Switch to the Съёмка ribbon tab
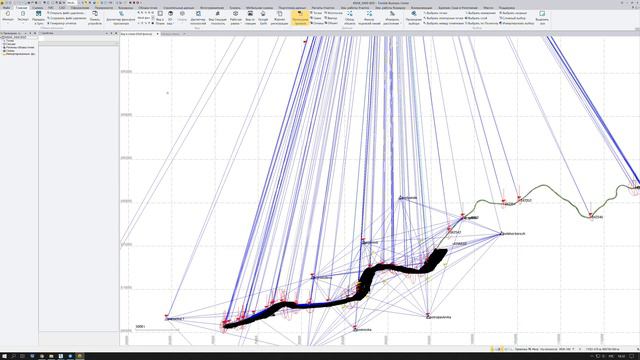 click(x=38, y=8)
